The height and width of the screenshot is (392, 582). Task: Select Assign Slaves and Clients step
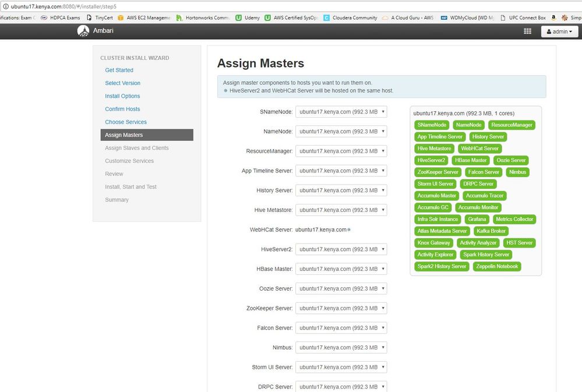click(136, 148)
